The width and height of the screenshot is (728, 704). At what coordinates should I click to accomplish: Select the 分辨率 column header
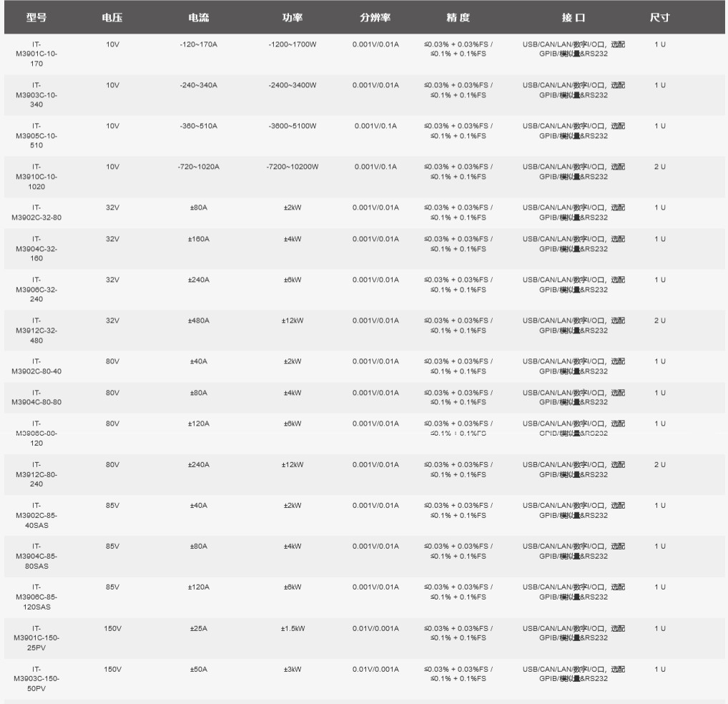[375, 18]
